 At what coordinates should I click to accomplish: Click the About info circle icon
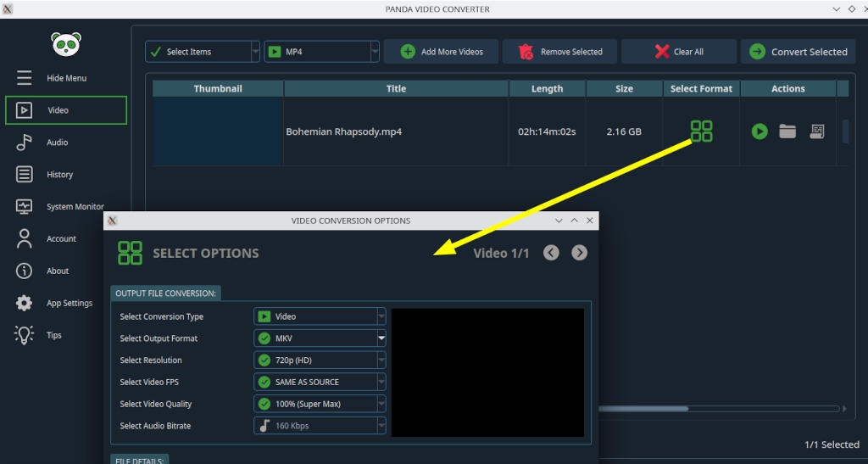pos(24,271)
